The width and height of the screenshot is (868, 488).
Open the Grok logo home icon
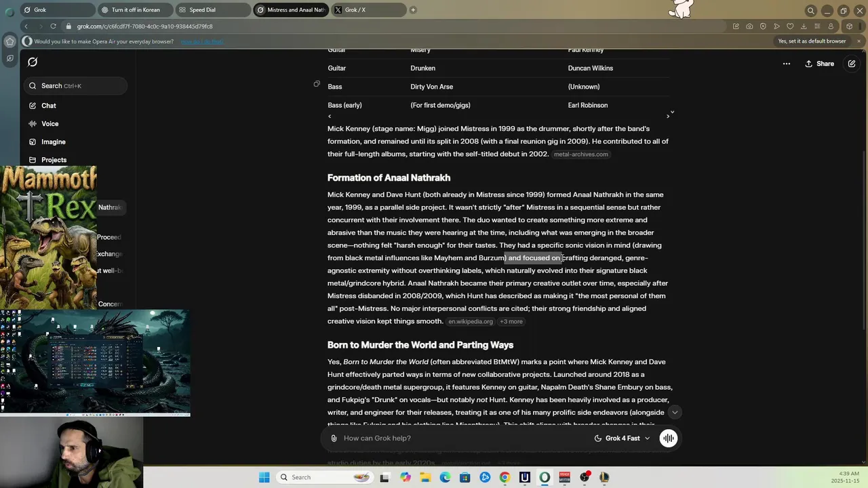(32, 62)
